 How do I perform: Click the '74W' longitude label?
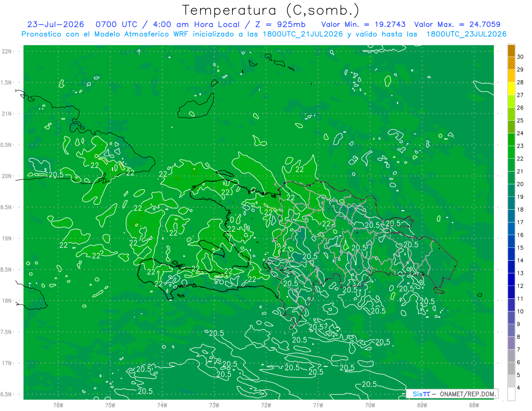point(162,405)
